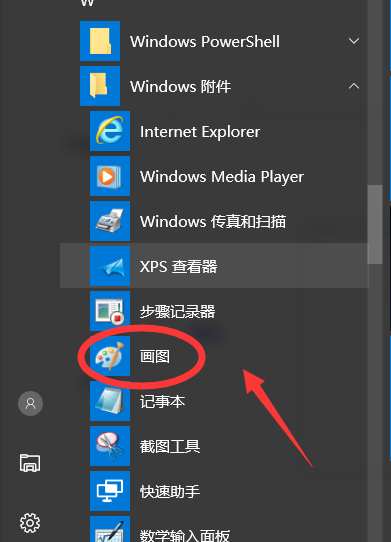Open Windows Media Player icon
Screen dimensions: 391x542
[x=110, y=176]
